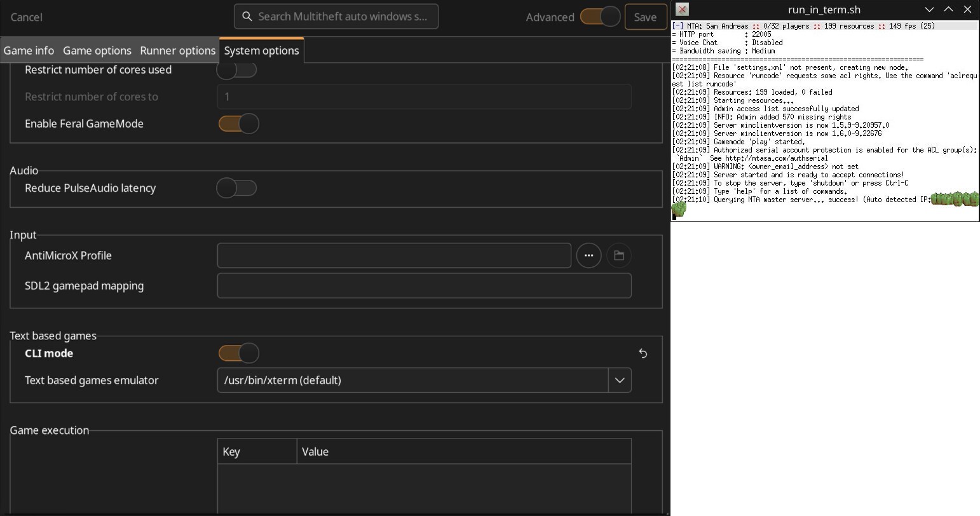This screenshot has height=516, width=980.
Task: Expand Text based games emulator dropdown arrow
Action: click(620, 381)
